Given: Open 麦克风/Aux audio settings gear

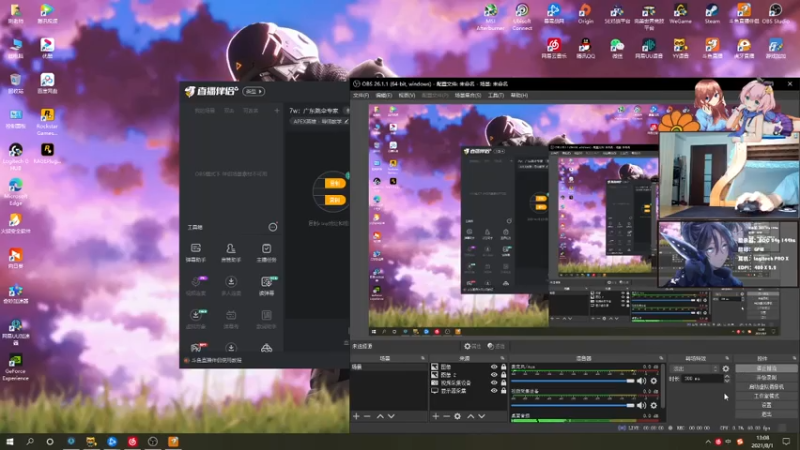Looking at the screenshot, I should click(654, 381).
